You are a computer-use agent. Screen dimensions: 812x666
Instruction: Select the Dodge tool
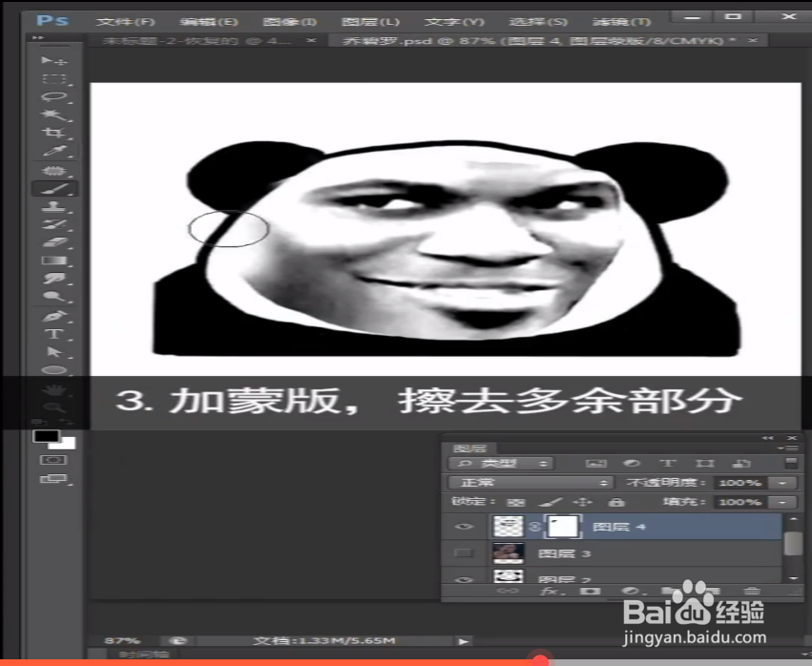(53, 296)
